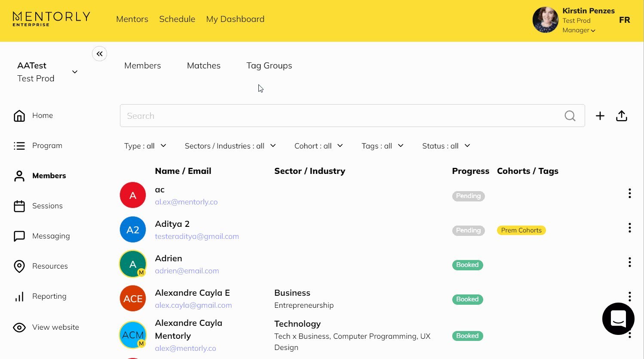Expand the Type filter dropdown
644x359 pixels.
tap(145, 146)
